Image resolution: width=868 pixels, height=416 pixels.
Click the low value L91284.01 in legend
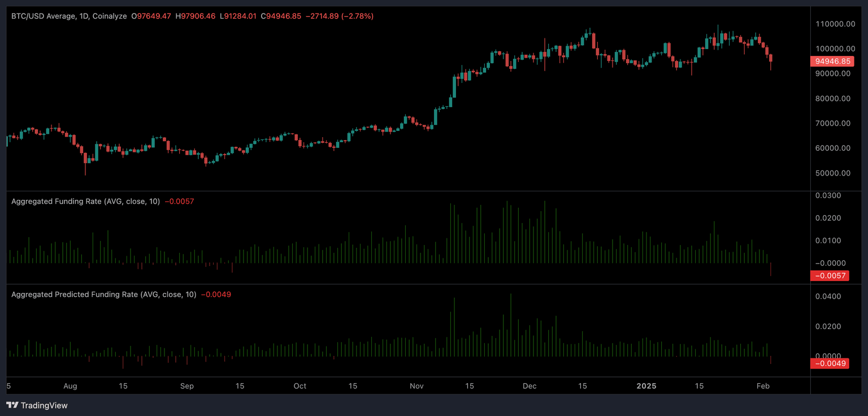(238, 16)
